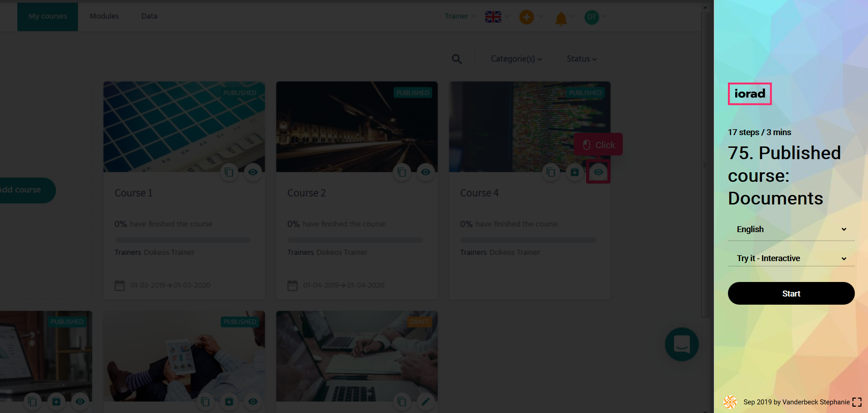Open the notifications bell
The width and height of the screenshot is (868, 413).
tap(561, 18)
